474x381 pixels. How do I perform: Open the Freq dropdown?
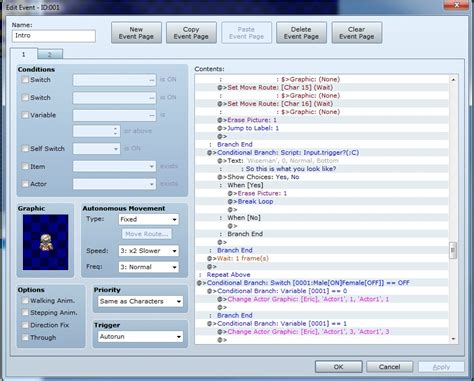click(x=149, y=267)
